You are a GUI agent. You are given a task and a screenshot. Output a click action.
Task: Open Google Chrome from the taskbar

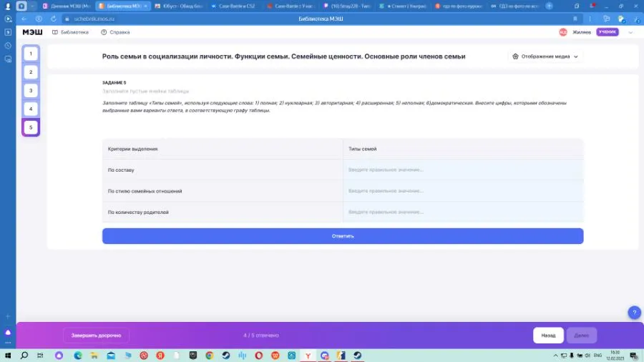click(210, 356)
